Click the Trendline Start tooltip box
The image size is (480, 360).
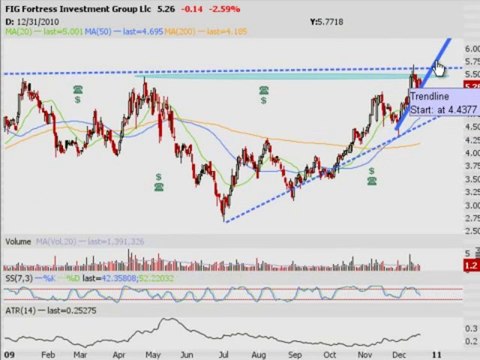pos(444,102)
